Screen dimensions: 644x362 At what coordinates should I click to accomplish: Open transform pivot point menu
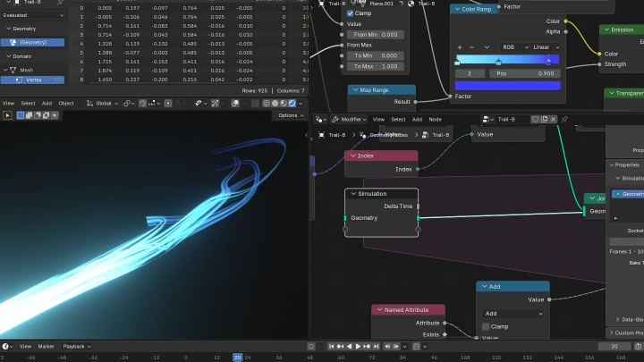click(x=129, y=104)
